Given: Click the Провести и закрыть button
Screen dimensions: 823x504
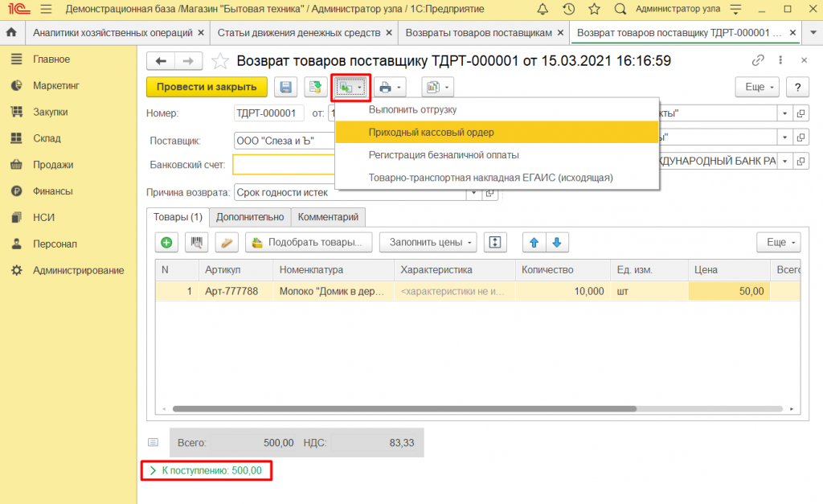Looking at the screenshot, I should pyautogui.click(x=207, y=87).
